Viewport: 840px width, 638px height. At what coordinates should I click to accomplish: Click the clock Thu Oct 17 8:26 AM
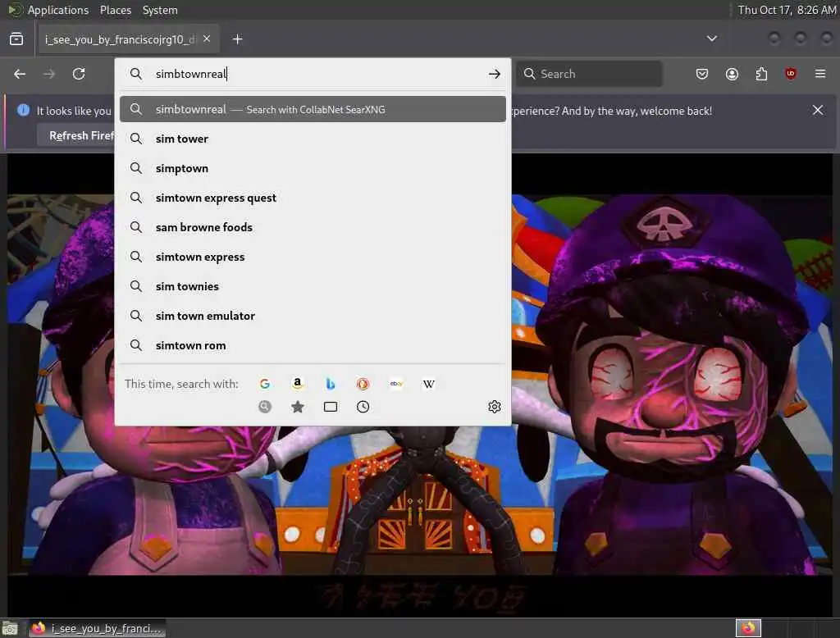(x=787, y=10)
